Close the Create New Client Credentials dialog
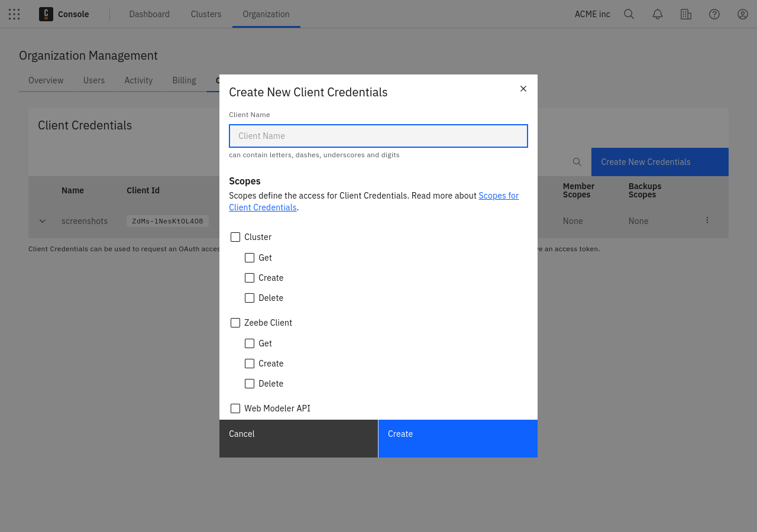The width and height of the screenshot is (757, 532). pos(523,89)
